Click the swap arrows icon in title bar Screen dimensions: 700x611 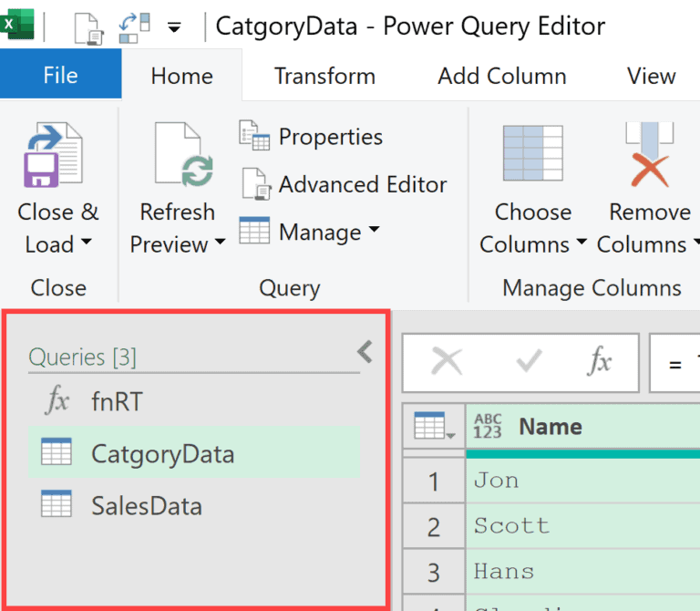tap(134, 27)
